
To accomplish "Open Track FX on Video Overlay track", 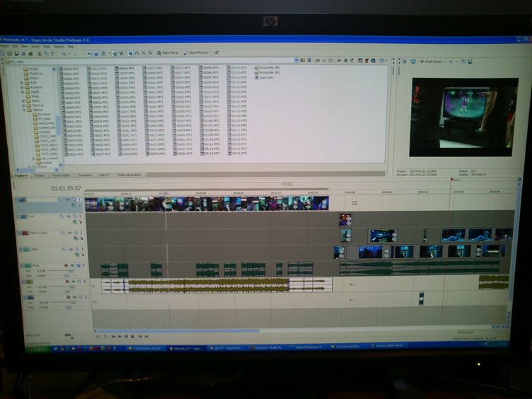I will [69, 233].
